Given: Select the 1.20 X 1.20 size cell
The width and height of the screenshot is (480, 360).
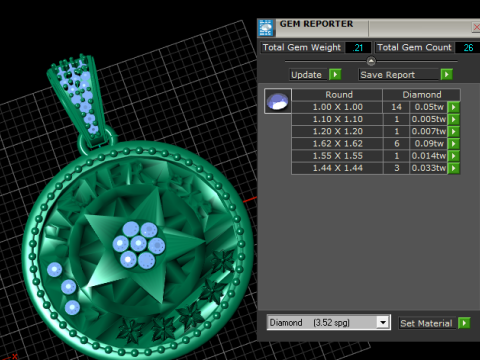Looking at the screenshot, I should point(337,131).
